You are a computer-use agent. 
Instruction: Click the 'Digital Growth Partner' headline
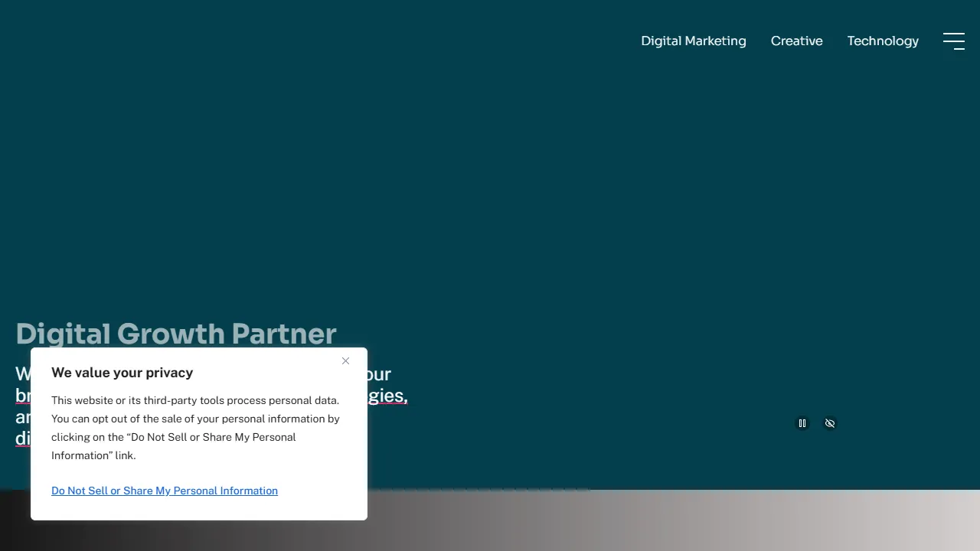[176, 334]
